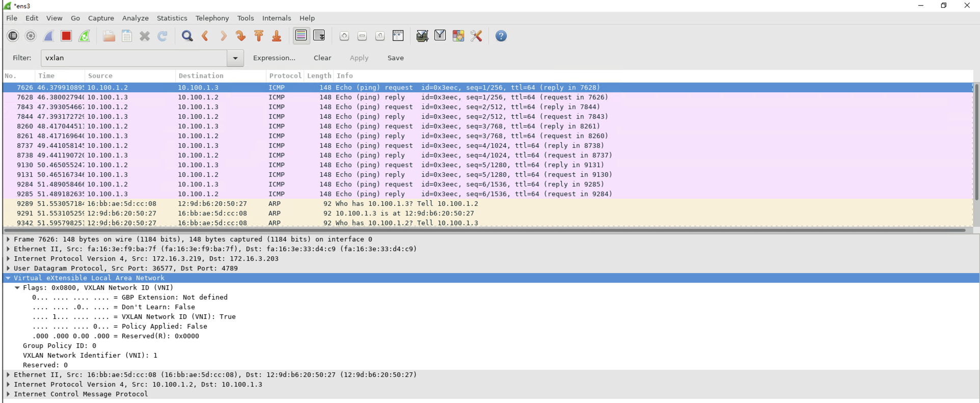Select packet 9289 ARP Who has 10.100.1.3

tap(487, 204)
